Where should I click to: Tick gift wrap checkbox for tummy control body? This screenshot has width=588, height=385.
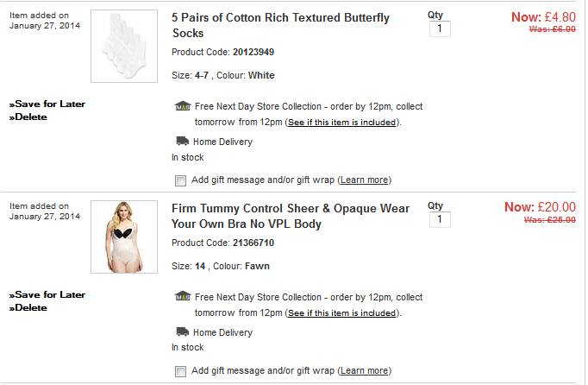pos(180,371)
